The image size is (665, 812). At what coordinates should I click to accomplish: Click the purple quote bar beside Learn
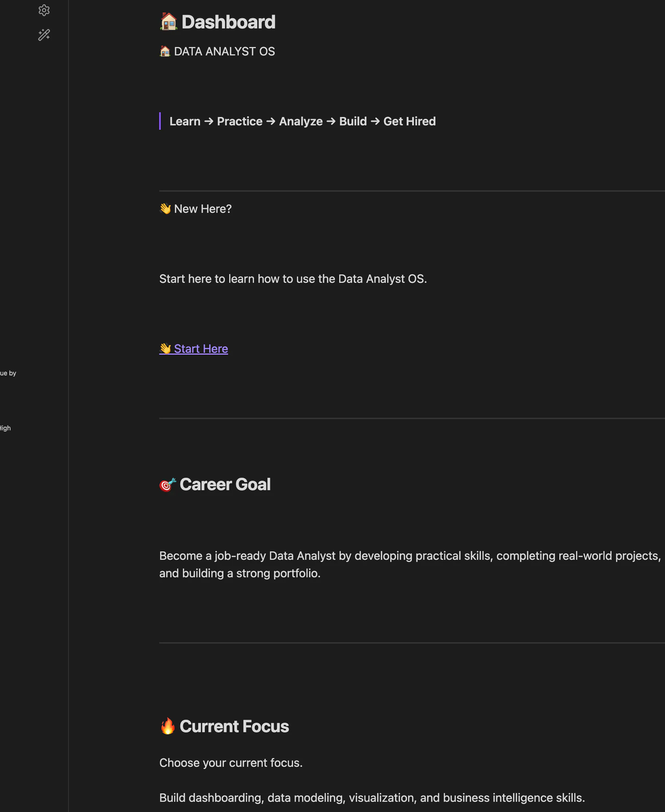[x=160, y=121]
